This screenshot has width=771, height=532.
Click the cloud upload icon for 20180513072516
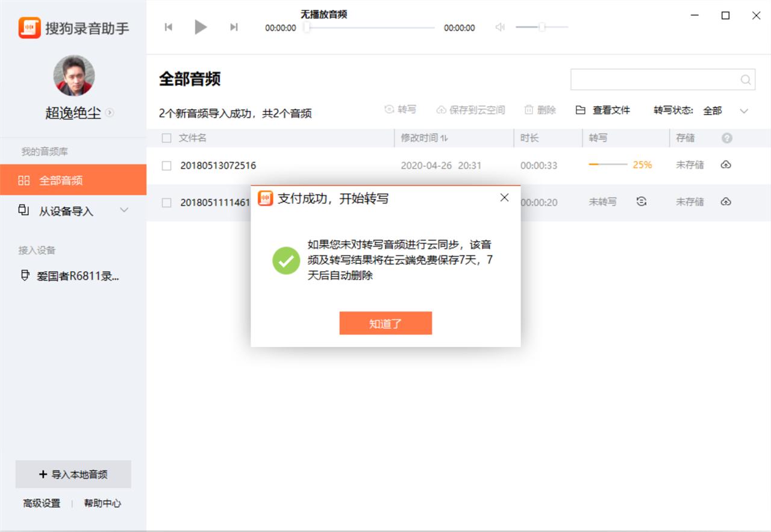click(x=726, y=164)
